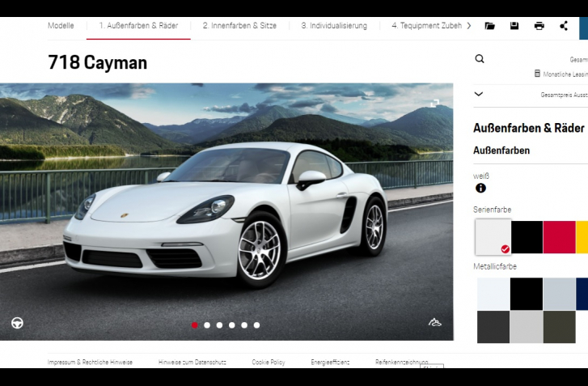Viewport: 588px width, 386px height.
Task: Click the 718 Cayman heading
Action: [98, 62]
